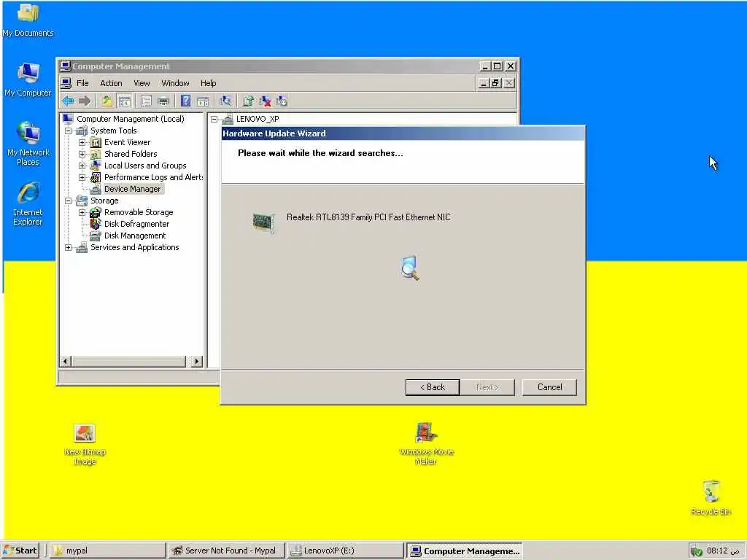Open the File menu
747x560 pixels.
[82, 83]
